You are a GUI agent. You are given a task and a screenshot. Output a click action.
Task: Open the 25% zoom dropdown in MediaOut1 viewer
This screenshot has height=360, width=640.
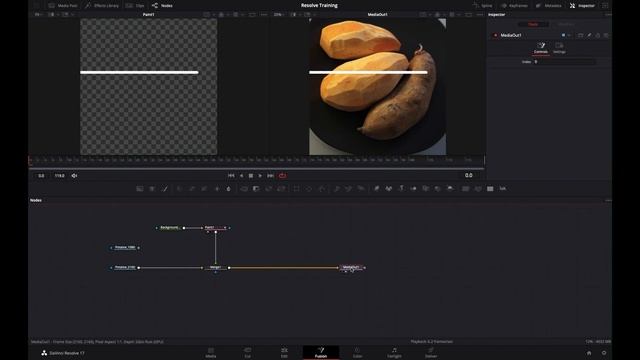point(279,15)
